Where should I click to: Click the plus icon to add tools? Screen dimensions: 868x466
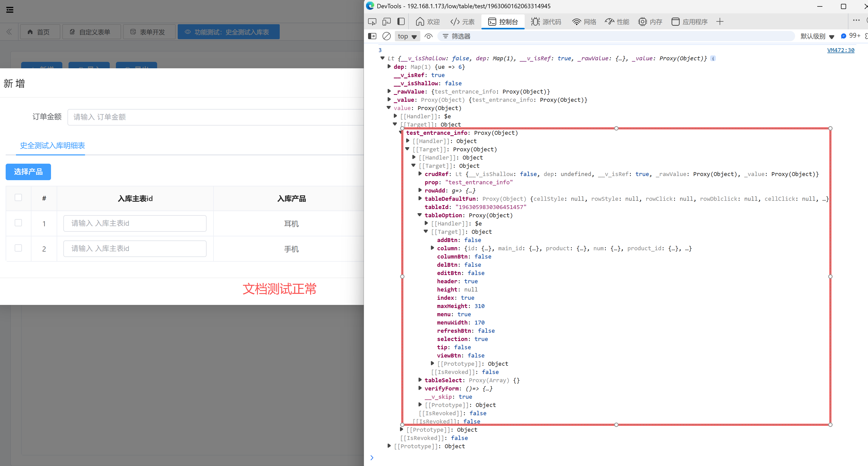[x=720, y=22]
